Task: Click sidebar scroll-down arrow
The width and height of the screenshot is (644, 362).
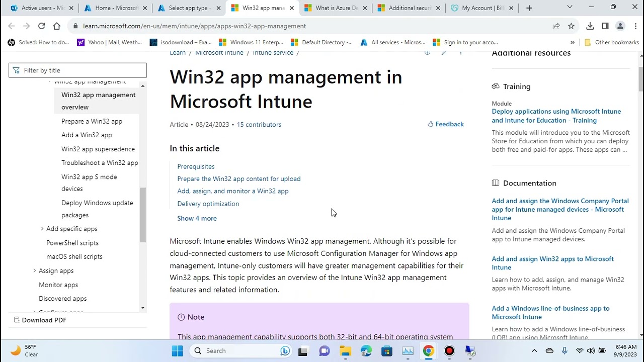Action: pyautogui.click(x=143, y=308)
